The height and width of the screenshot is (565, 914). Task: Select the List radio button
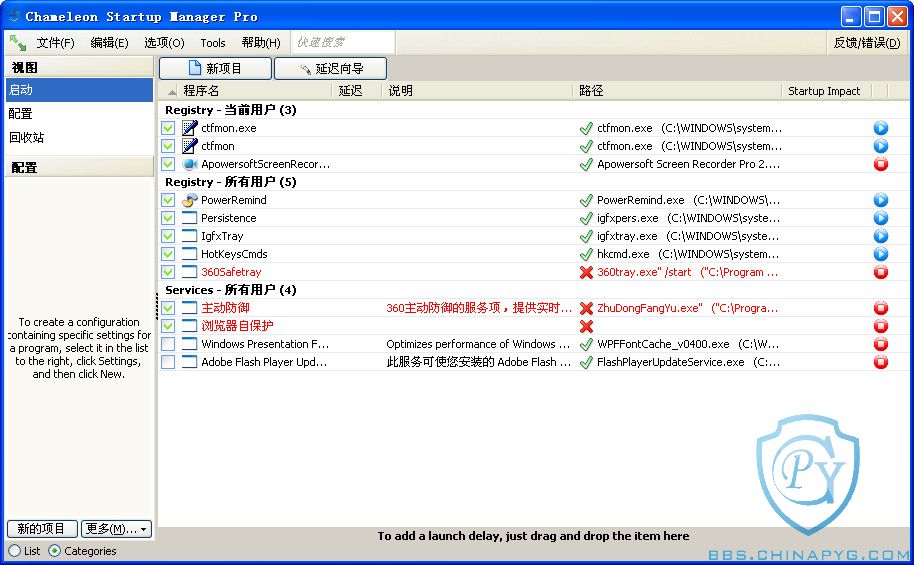(15, 550)
